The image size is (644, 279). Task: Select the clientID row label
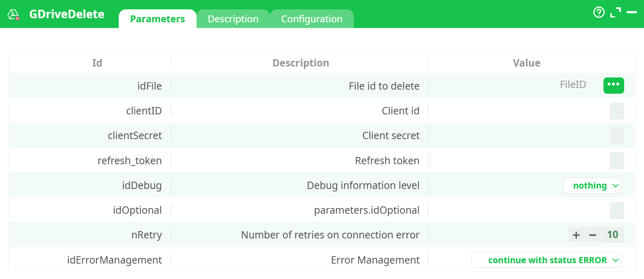point(144,111)
